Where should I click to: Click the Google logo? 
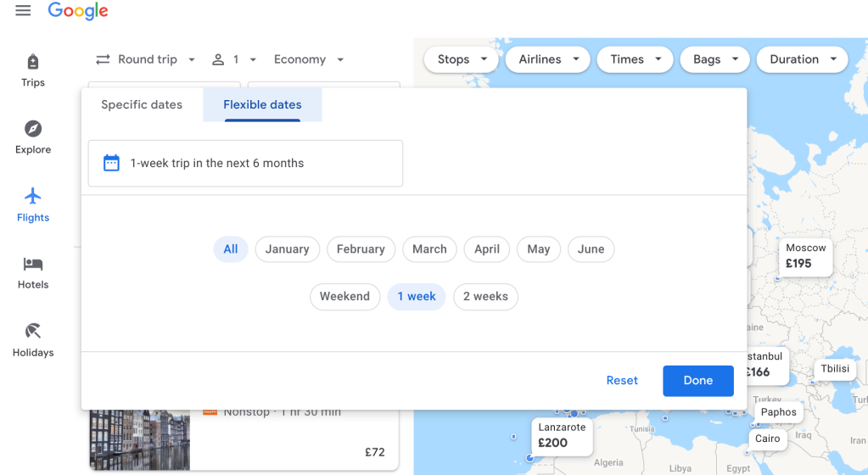78,11
